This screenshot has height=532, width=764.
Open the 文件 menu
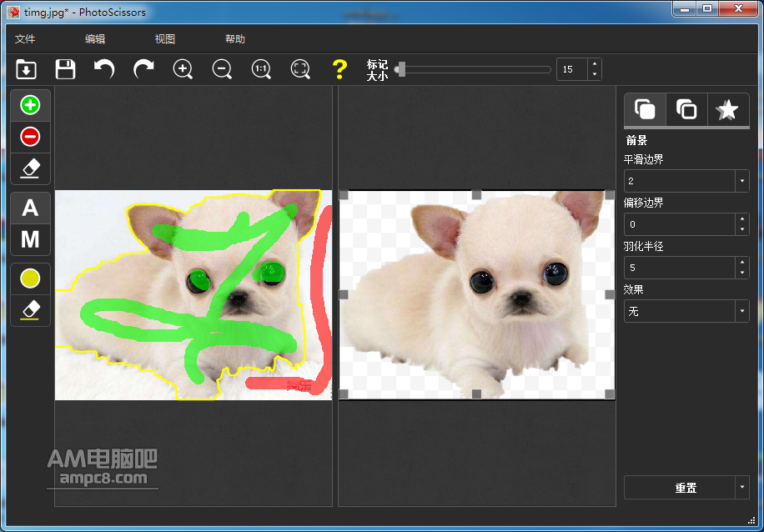[x=25, y=39]
